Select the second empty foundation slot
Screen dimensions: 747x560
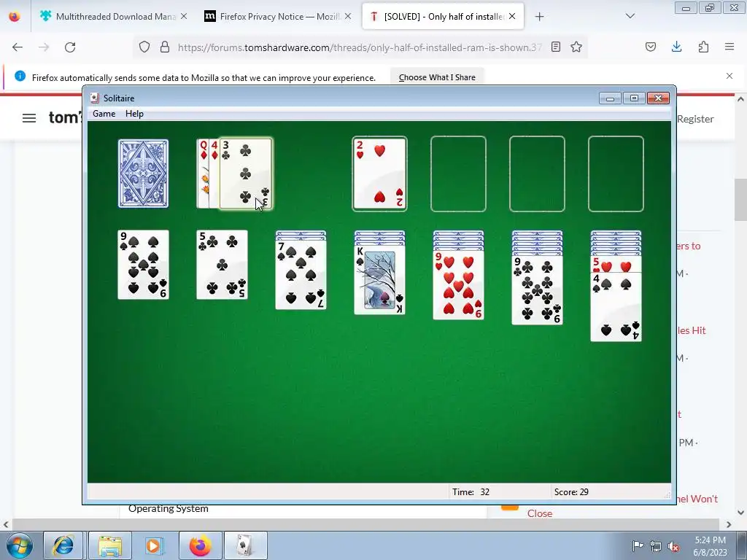click(458, 174)
